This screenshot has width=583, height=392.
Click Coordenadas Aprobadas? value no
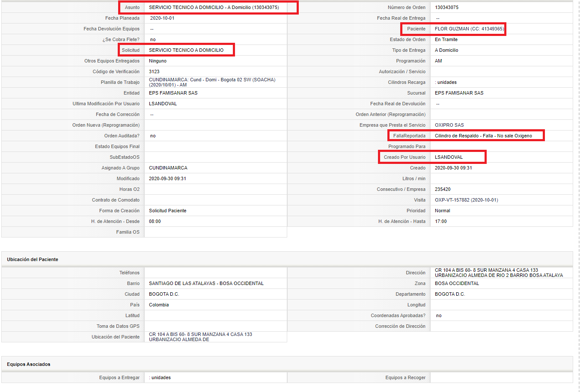coord(439,315)
